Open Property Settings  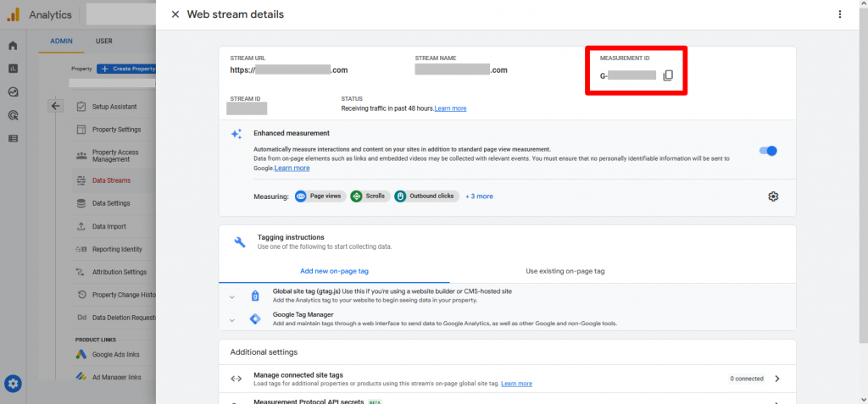(x=116, y=130)
